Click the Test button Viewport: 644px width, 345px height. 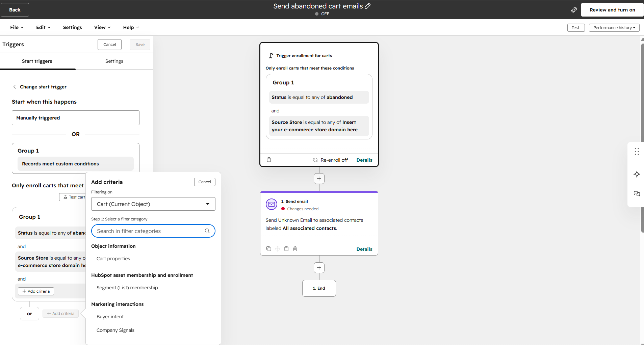click(x=576, y=28)
